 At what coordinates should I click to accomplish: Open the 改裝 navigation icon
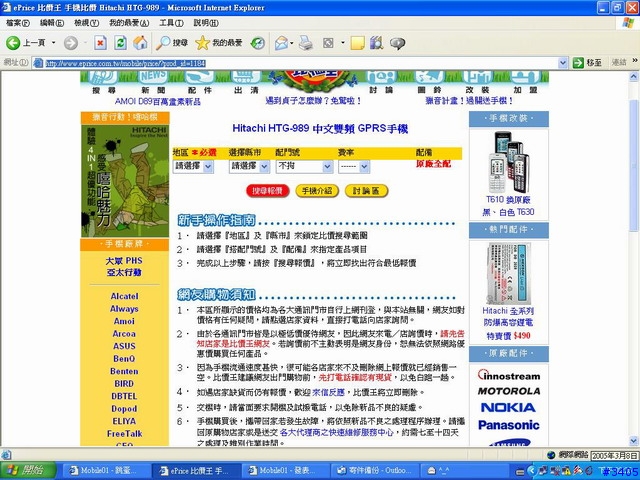(x=477, y=82)
